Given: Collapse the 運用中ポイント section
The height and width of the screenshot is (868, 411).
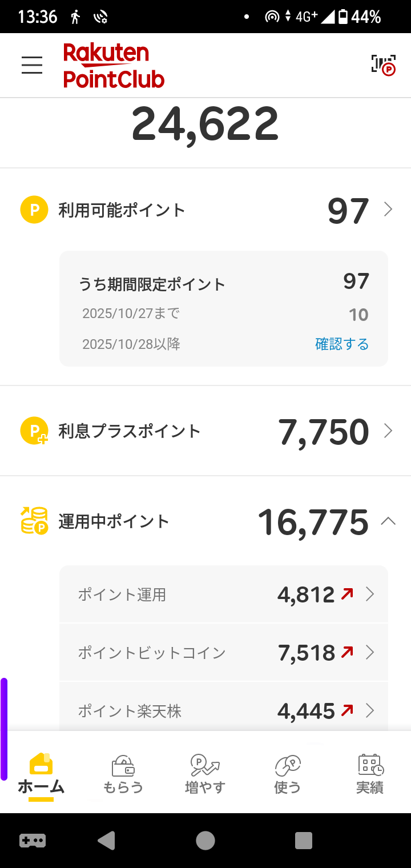Looking at the screenshot, I should 388,521.
